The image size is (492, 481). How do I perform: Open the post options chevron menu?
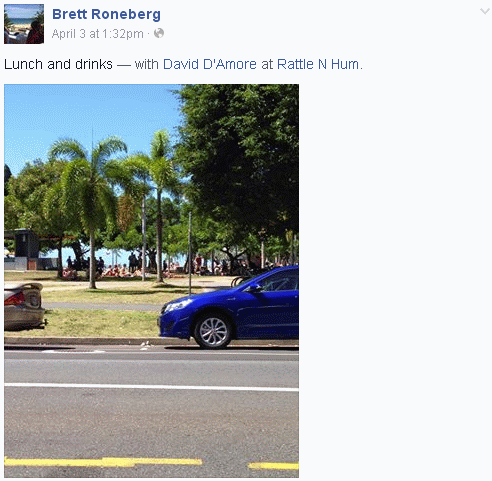coord(485,11)
